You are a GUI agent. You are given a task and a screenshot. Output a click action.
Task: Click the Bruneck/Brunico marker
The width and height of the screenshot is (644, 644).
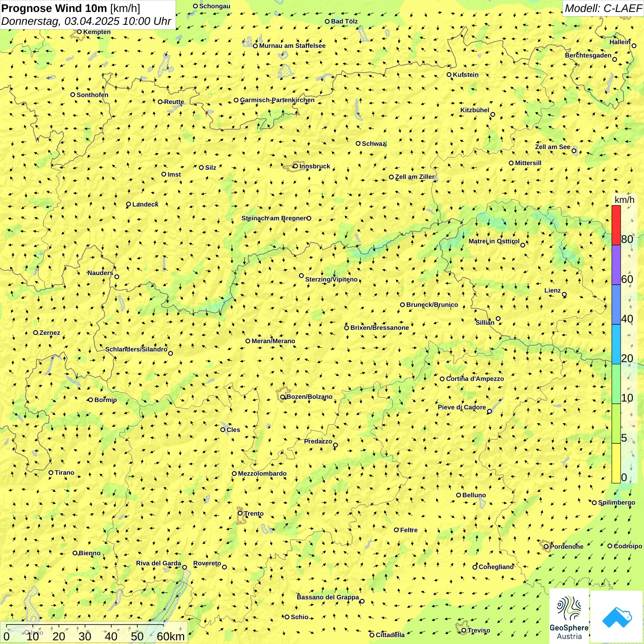(402, 305)
